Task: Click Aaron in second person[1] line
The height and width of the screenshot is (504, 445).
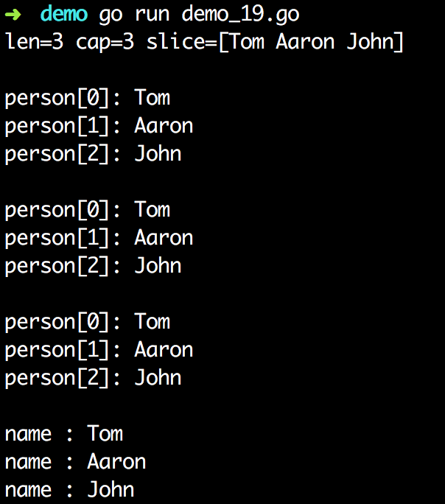Action: click(x=164, y=238)
